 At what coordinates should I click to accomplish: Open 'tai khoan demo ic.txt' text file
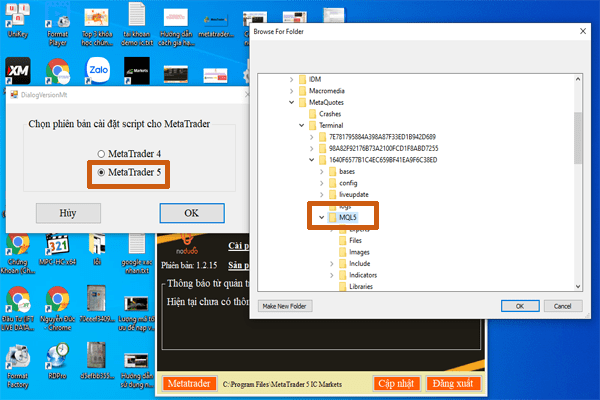[x=137, y=25]
